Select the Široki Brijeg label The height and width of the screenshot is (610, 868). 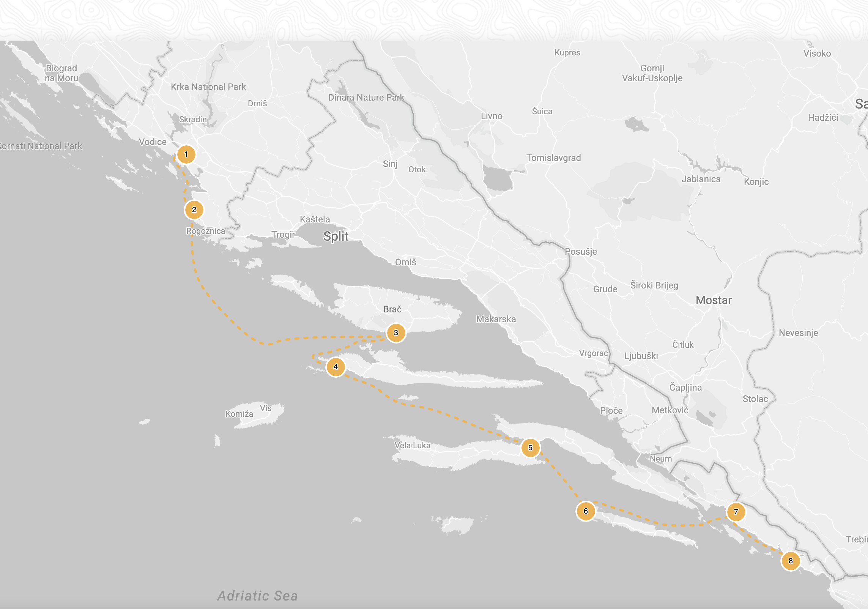(654, 285)
